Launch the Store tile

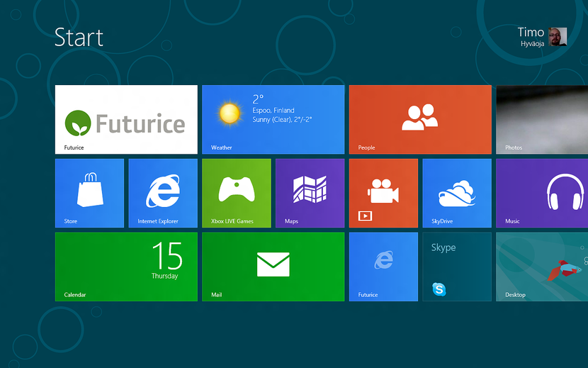pyautogui.click(x=89, y=193)
